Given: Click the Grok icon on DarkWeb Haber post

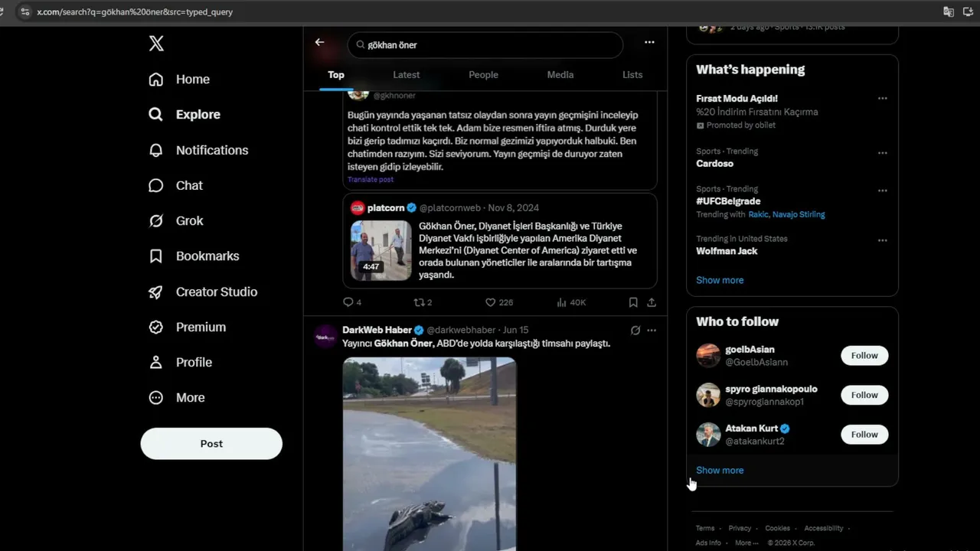Looking at the screenshot, I should (x=635, y=331).
